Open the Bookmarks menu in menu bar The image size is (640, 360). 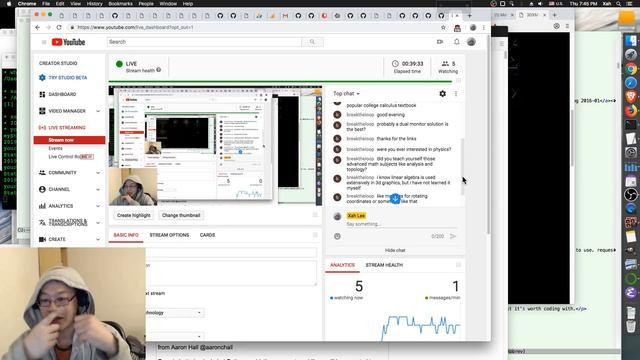120,4
